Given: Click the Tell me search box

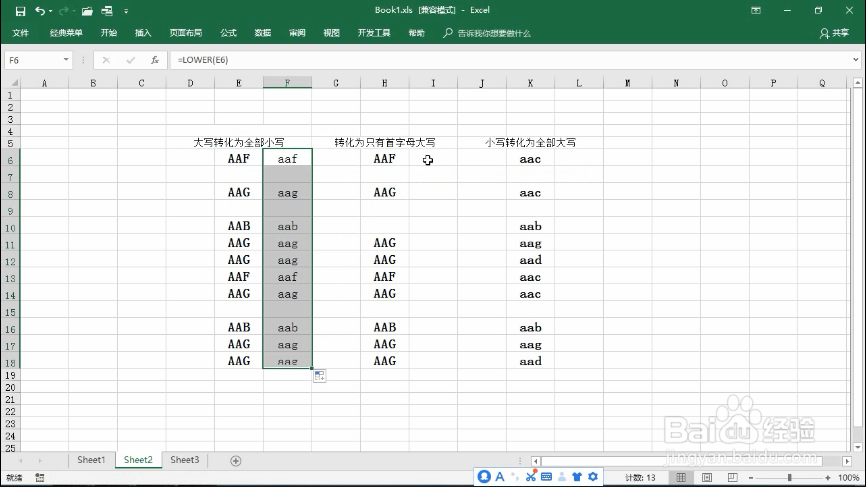Looking at the screenshot, I should pos(487,33).
